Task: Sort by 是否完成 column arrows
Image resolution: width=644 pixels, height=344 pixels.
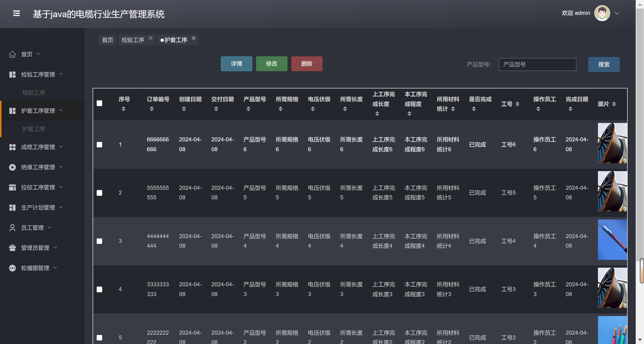Action: pos(474,109)
